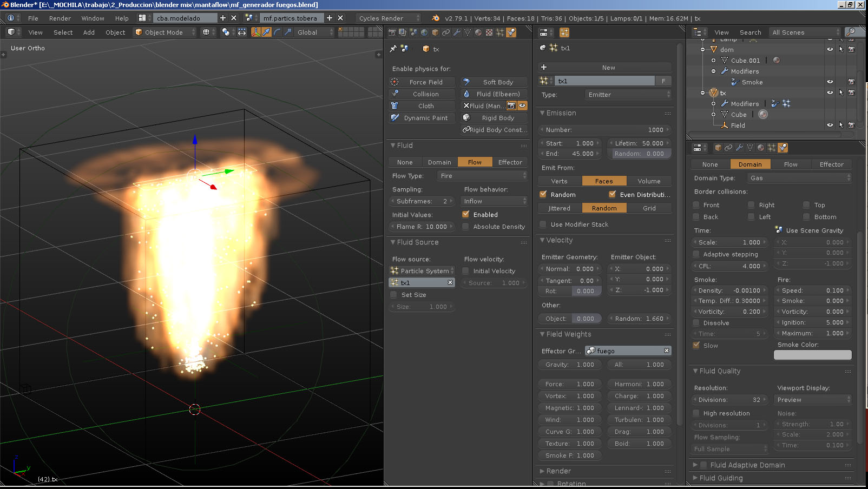The height and width of the screenshot is (489, 868).
Task: Open Render menu in top bar
Action: [x=60, y=18]
